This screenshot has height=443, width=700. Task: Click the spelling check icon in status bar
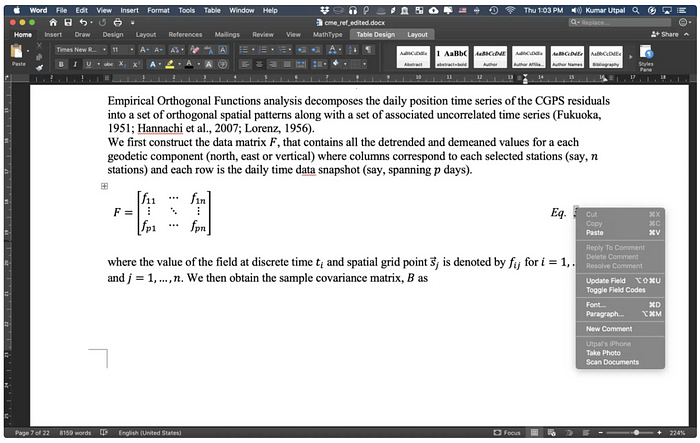pyautogui.click(x=104, y=432)
